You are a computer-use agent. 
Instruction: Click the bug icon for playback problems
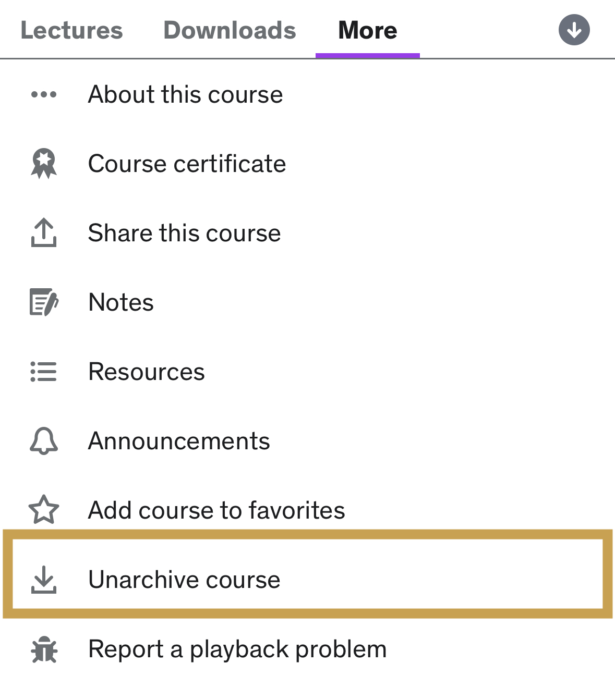44,649
